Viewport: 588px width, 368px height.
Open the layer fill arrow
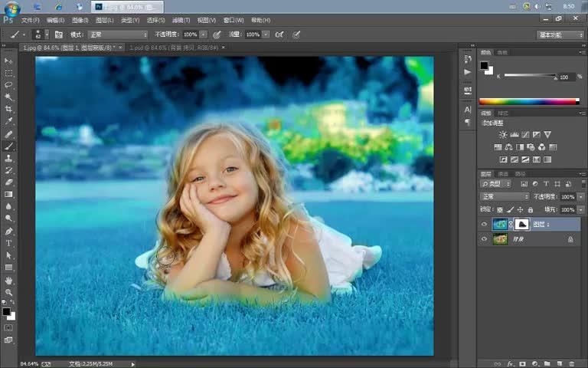[x=581, y=209]
